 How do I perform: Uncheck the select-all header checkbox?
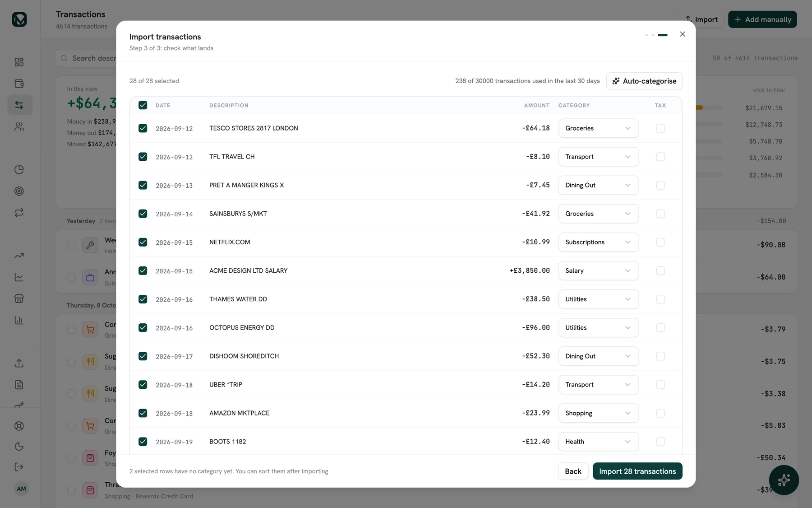143,105
